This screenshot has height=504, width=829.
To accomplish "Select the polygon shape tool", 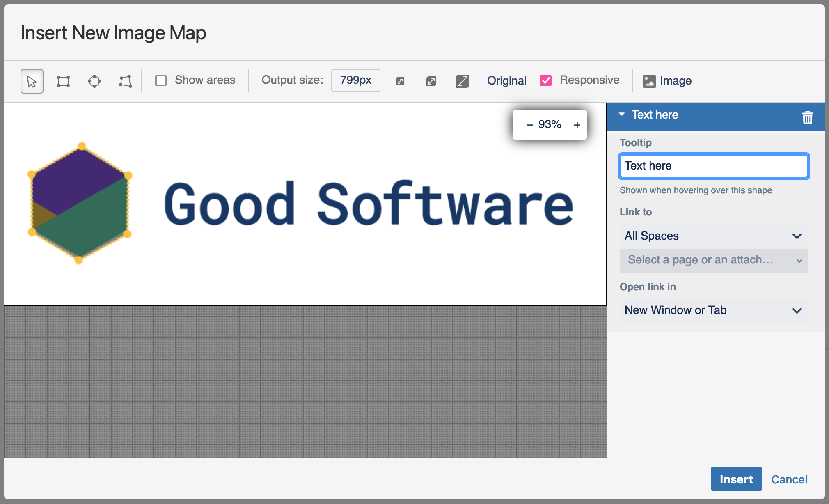I will 125,81.
